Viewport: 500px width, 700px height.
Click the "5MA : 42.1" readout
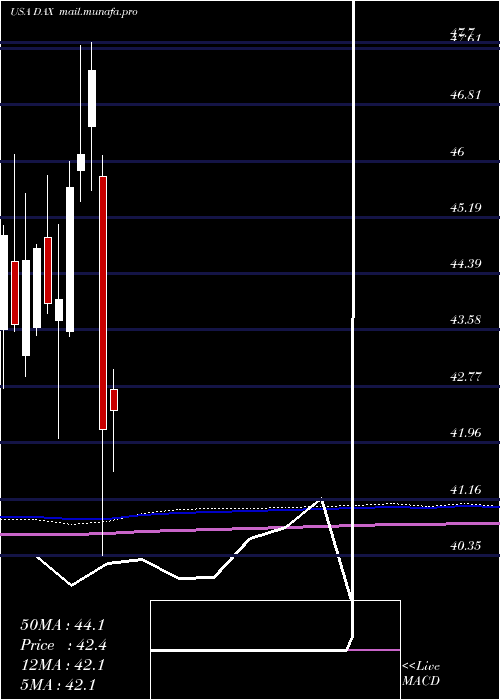tap(58, 685)
